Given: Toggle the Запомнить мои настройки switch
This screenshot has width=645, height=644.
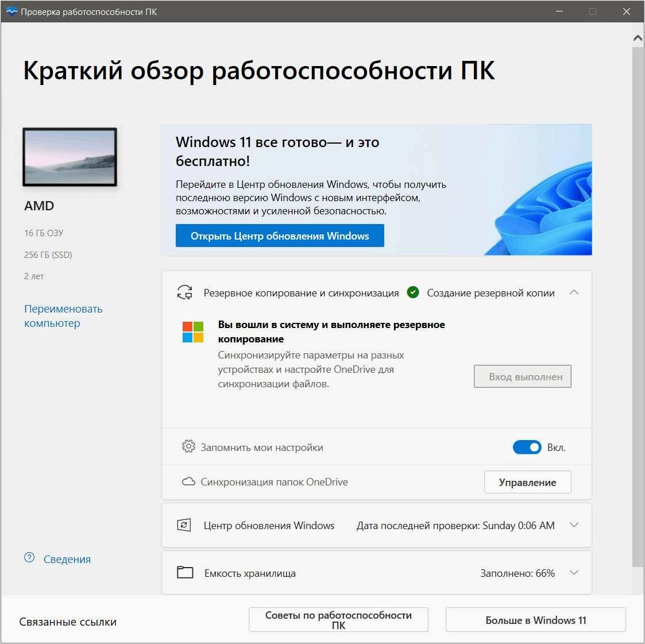Looking at the screenshot, I should pos(527,448).
